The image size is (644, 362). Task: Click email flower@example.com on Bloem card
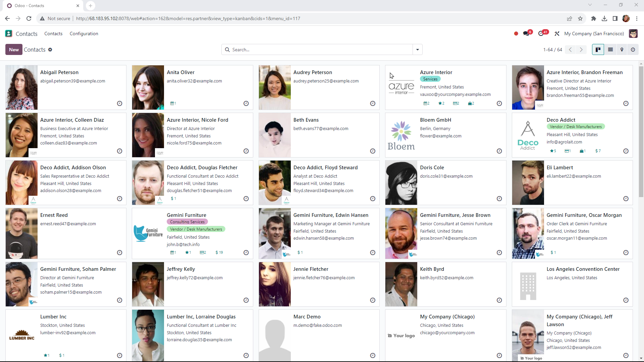tap(440, 136)
